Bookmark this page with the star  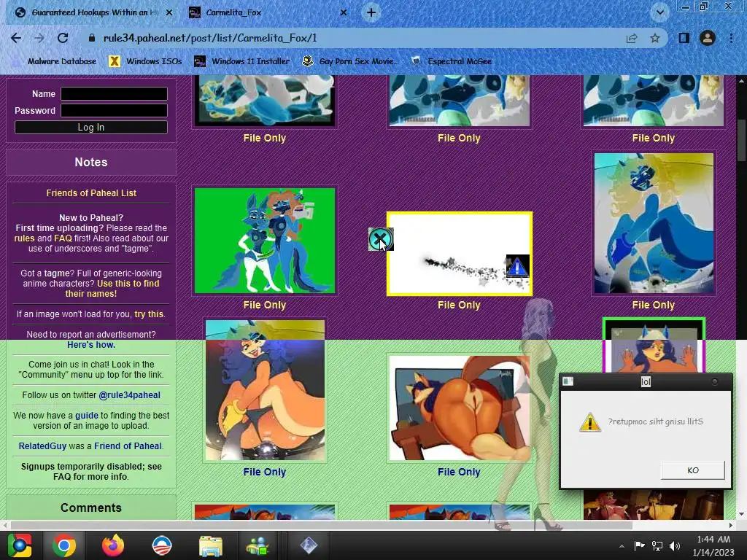pyautogui.click(x=655, y=38)
